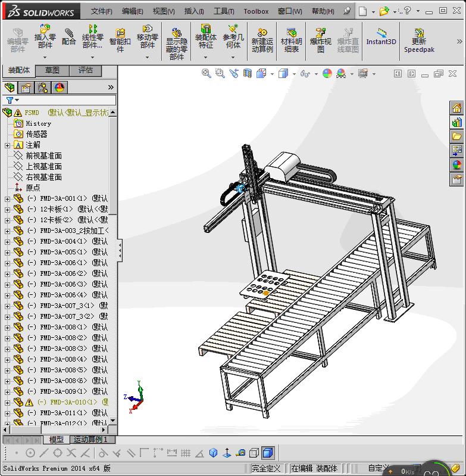Image resolution: width=466 pixels, height=476 pixels.
Task: Switch to 草图 (Sketch) tab
Action: point(52,70)
